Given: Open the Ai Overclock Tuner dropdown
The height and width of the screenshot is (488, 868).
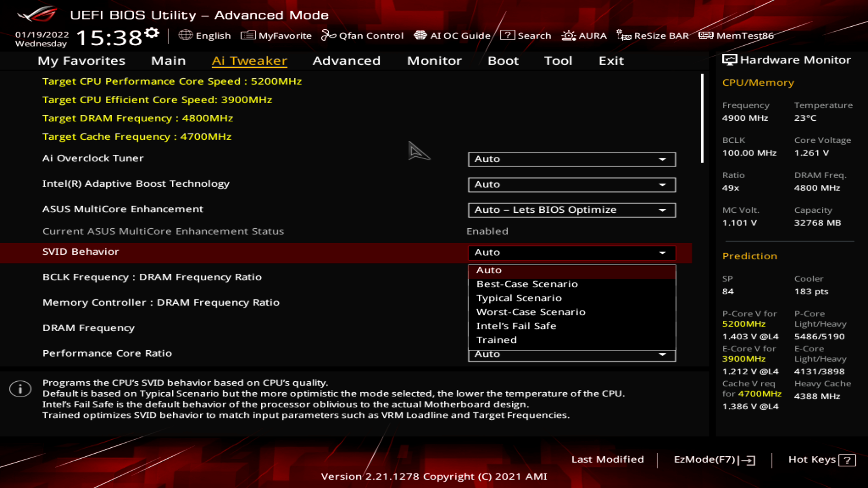Looking at the screenshot, I should (x=571, y=159).
